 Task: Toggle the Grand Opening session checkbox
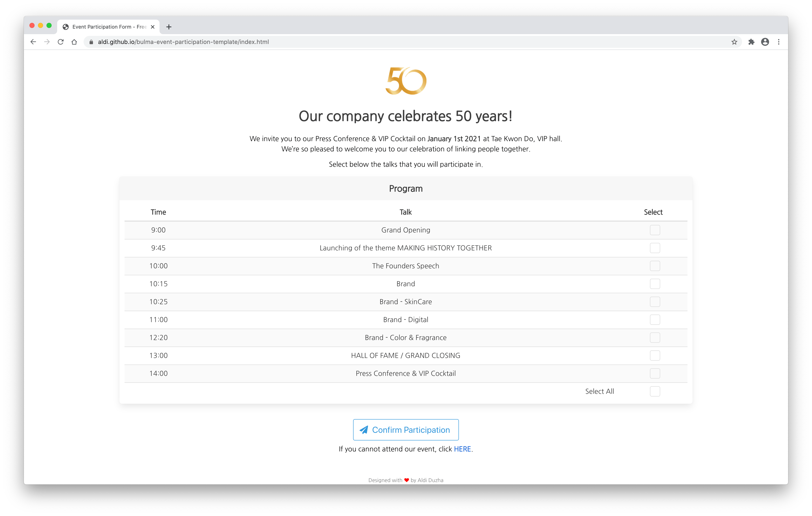pyautogui.click(x=655, y=230)
